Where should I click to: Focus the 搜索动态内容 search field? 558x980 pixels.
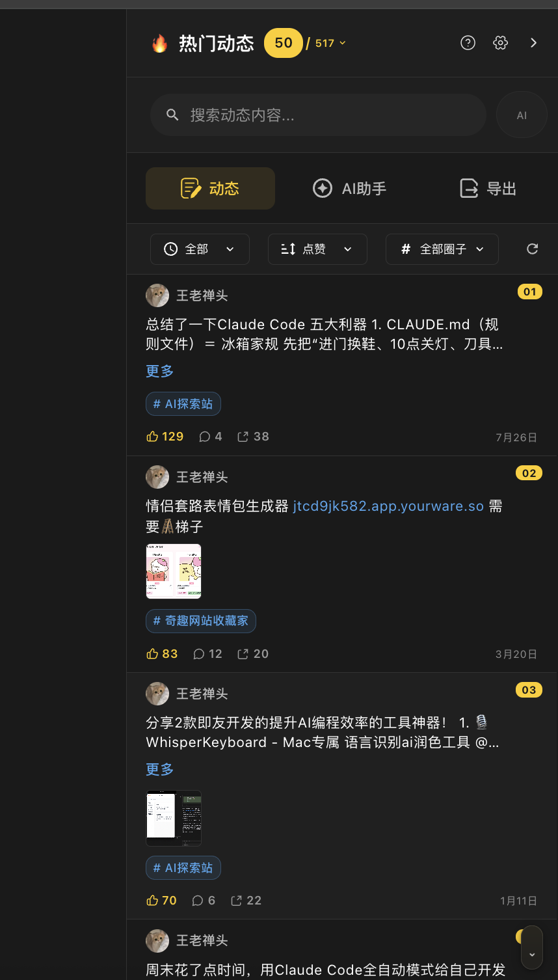click(318, 115)
